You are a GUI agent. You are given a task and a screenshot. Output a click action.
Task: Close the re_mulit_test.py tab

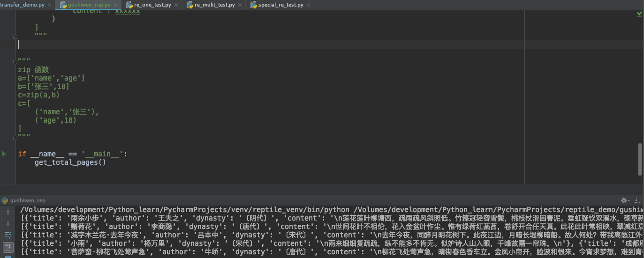[240, 5]
